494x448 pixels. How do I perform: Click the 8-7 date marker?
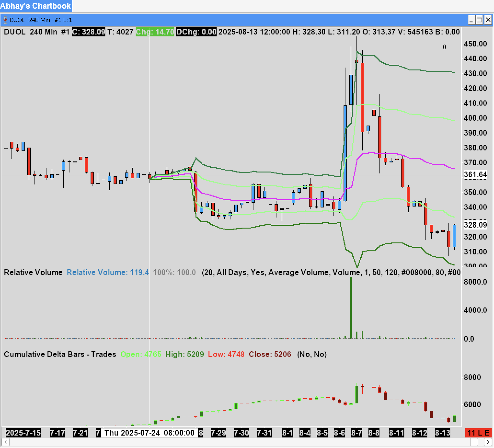pyautogui.click(x=356, y=433)
